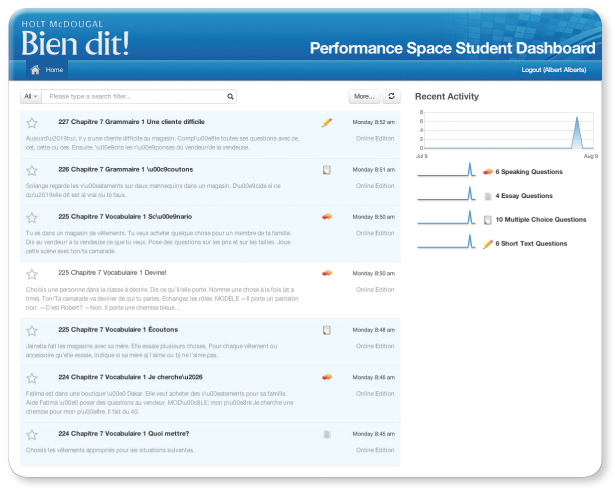
Task: Click description text starting with Jaineba fait
Action: point(151,350)
